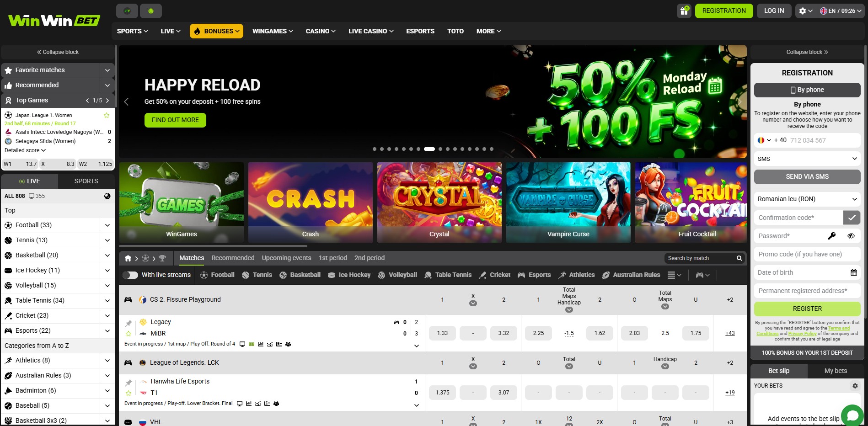Image resolution: width=868 pixels, height=426 pixels.
Task: Open the LIVE CASINO menu
Action: pyautogui.click(x=371, y=31)
